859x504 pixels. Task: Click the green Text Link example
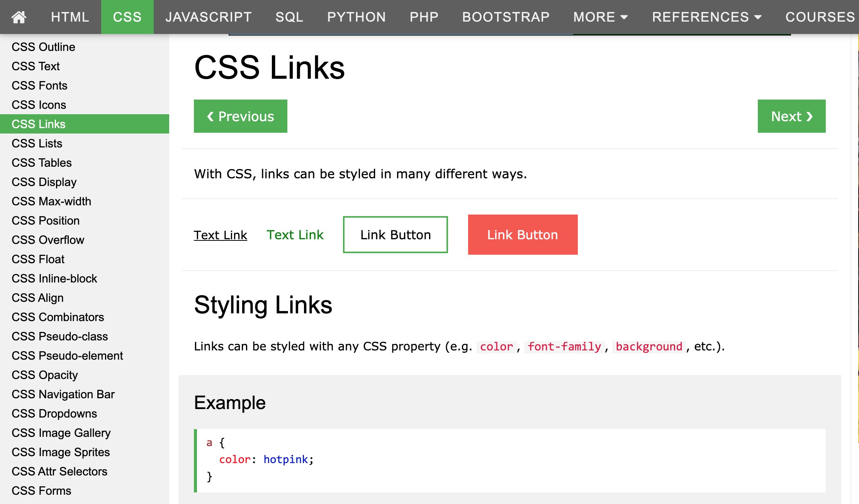295,235
